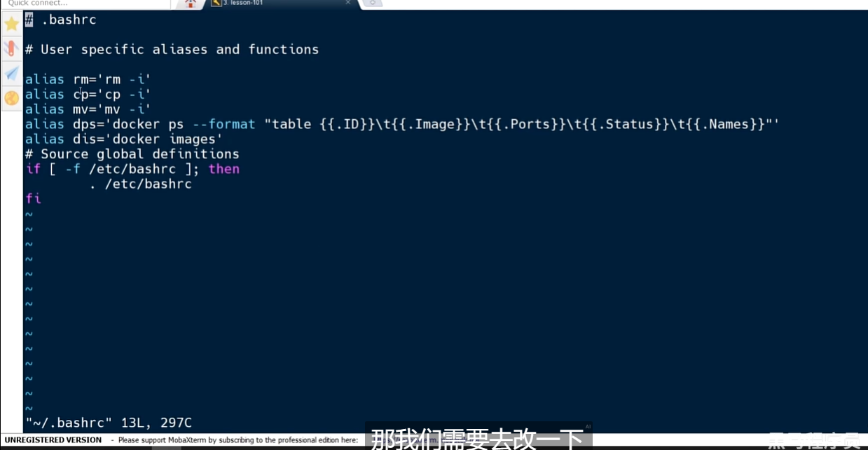The height and width of the screenshot is (450, 868).
Task: Focus the Quick connect search field
Action: (x=84, y=4)
